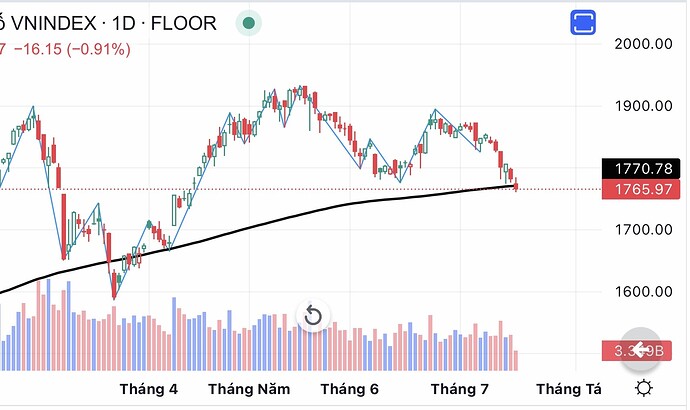Click the 2000.00 price scale label
Screen dimensions: 690x410
(x=643, y=44)
